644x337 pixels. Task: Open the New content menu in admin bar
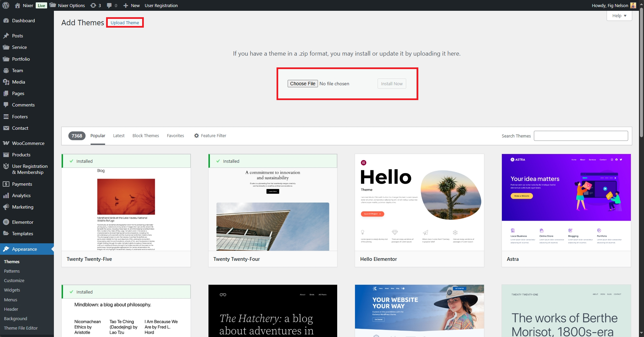click(x=132, y=5)
